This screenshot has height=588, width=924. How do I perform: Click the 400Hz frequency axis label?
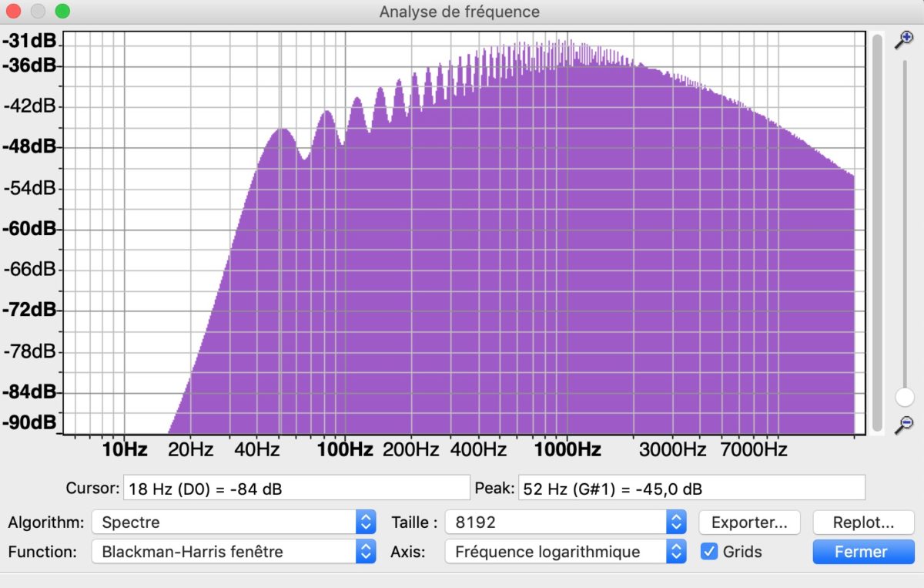point(478,449)
